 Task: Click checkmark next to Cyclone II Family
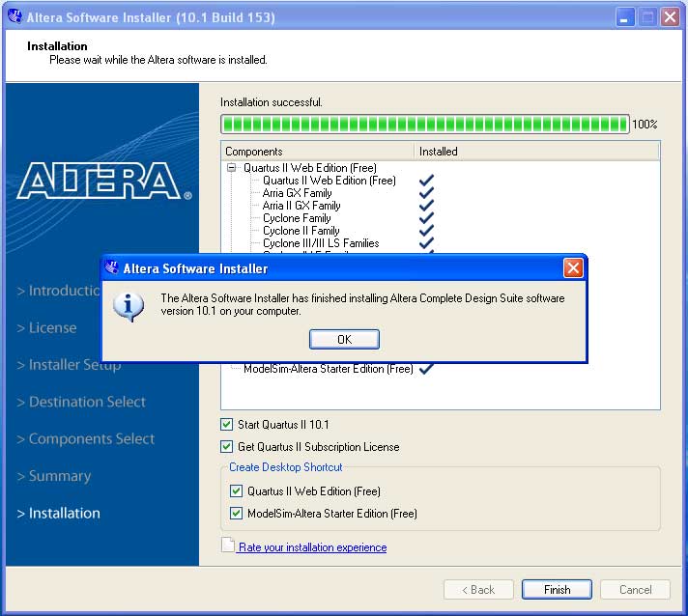click(426, 231)
